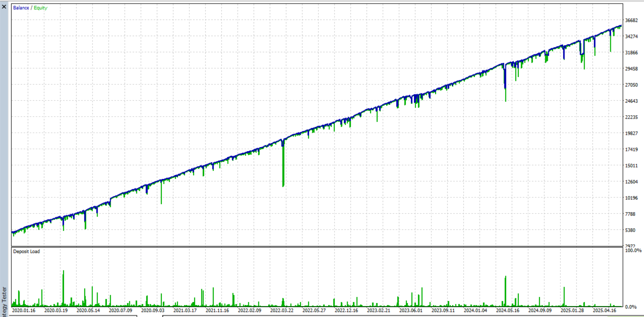Click the 19827 value on the price axis
The image size is (644, 317).
[631, 133]
